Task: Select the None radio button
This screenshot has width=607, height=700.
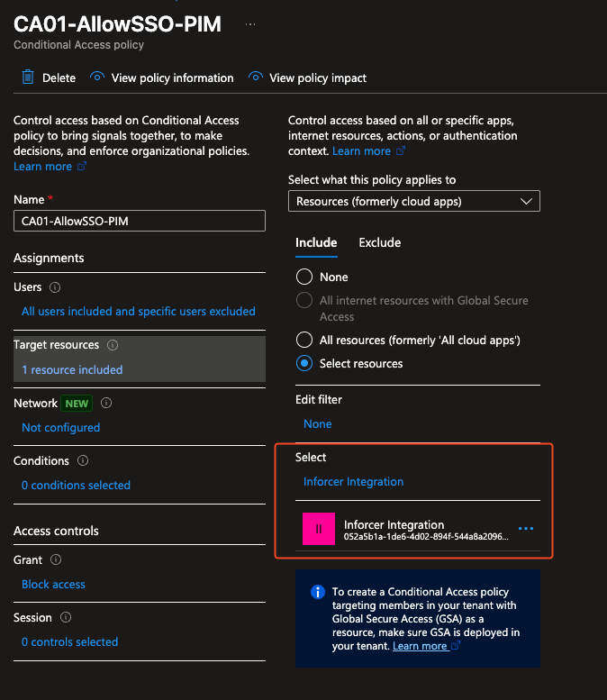Action: click(x=304, y=277)
